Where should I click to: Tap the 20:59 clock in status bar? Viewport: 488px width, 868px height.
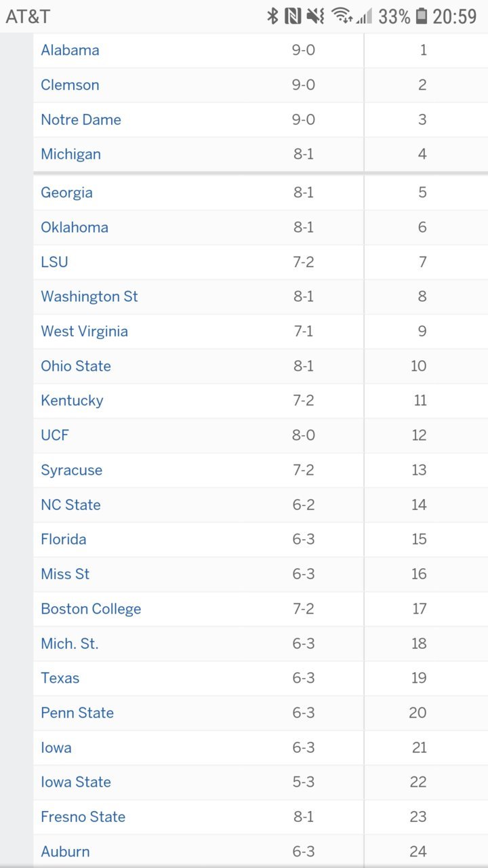click(455, 16)
